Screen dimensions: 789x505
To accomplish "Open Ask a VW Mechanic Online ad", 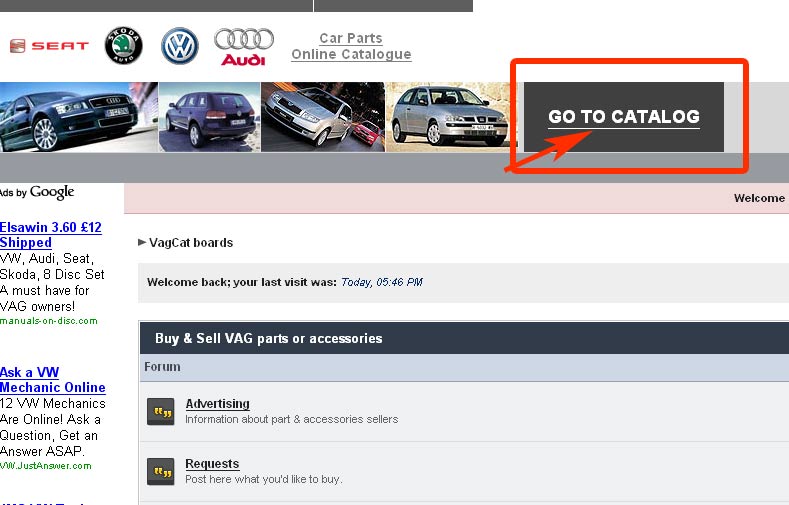I will pyautogui.click(x=52, y=380).
